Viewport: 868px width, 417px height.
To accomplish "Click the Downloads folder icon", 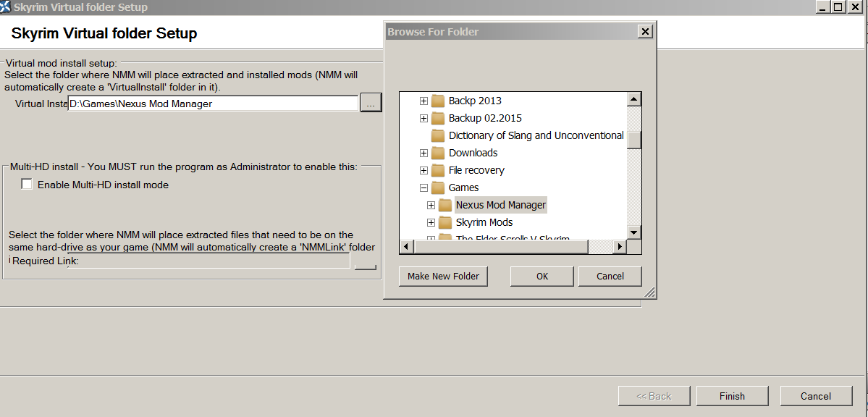I will pyautogui.click(x=438, y=153).
